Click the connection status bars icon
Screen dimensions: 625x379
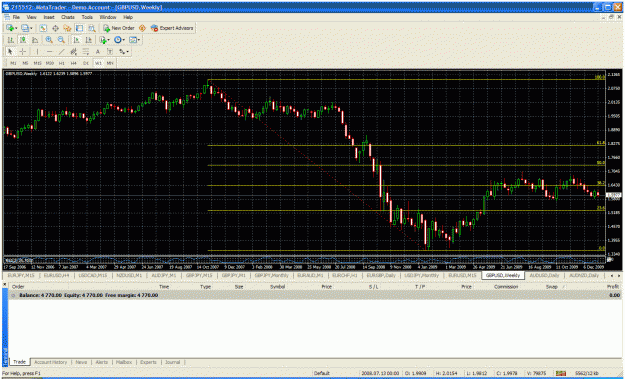(x=561, y=373)
